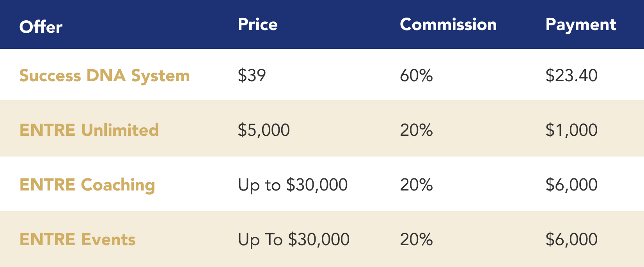Select ENTRE Events' $6,000 payment cell
644x267 pixels.
click(571, 240)
